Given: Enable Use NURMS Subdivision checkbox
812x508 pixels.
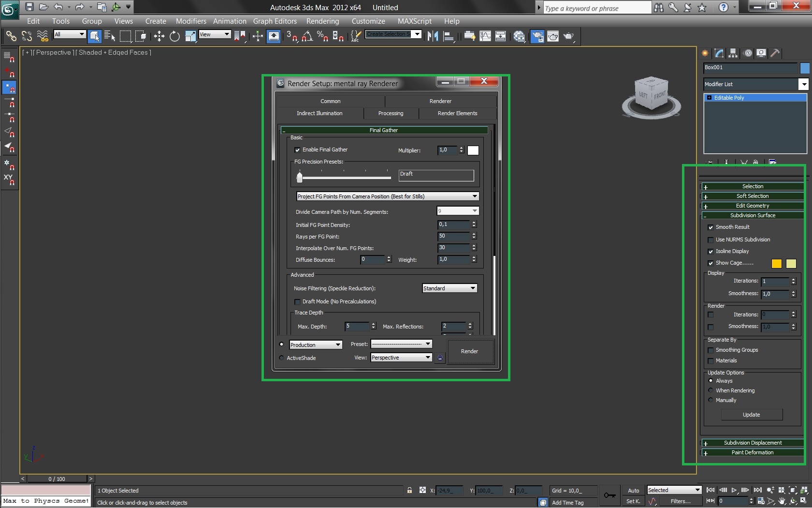Looking at the screenshot, I should pos(710,240).
